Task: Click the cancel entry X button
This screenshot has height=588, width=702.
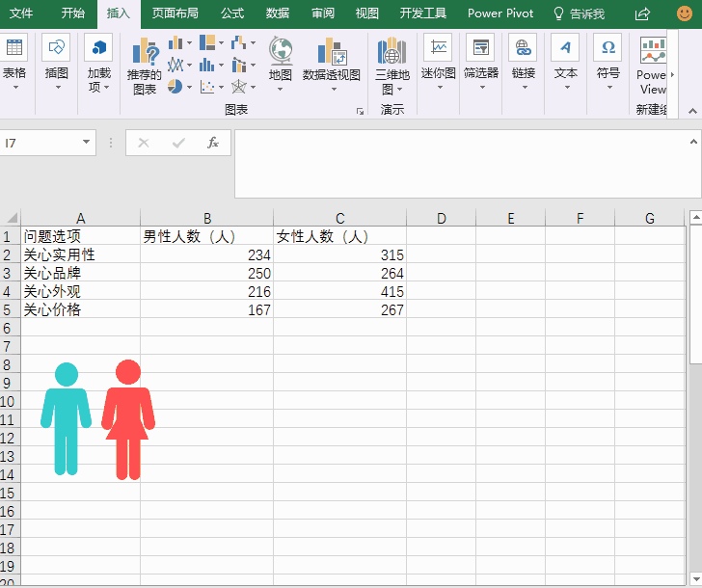Action: (x=144, y=143)
